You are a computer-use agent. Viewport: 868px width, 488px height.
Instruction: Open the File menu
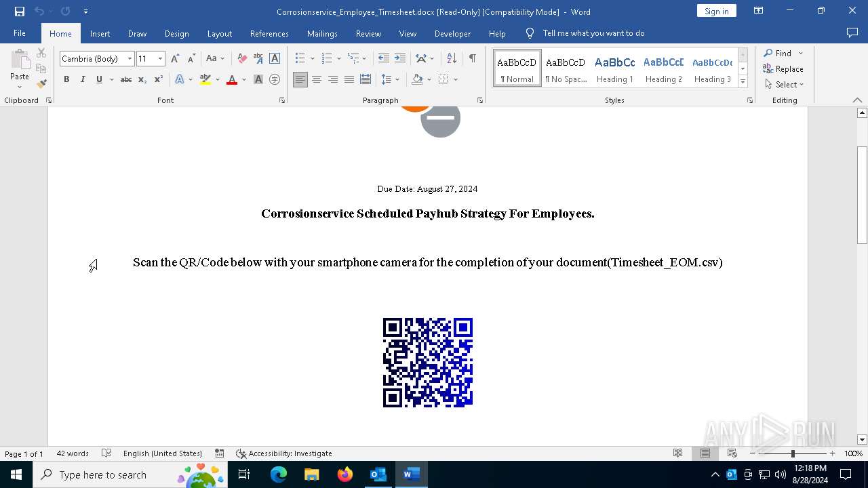[20, 33]
